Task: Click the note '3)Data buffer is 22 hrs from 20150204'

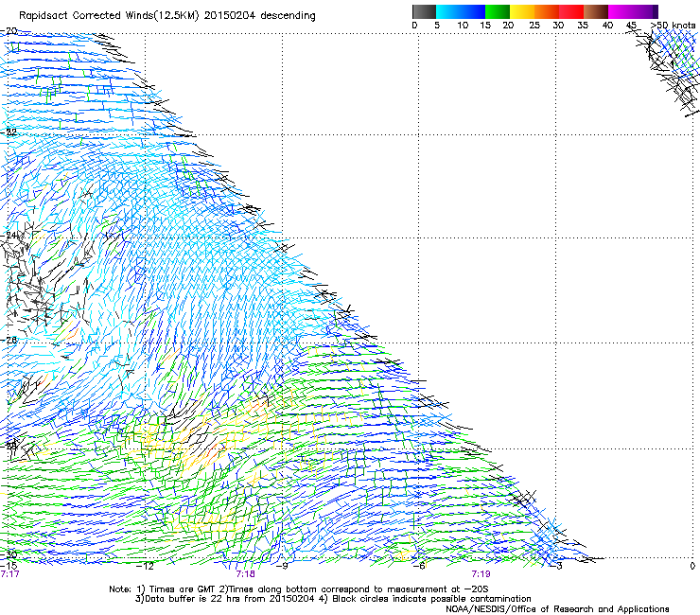Action: pyautogui.click(x=224, y=599)
